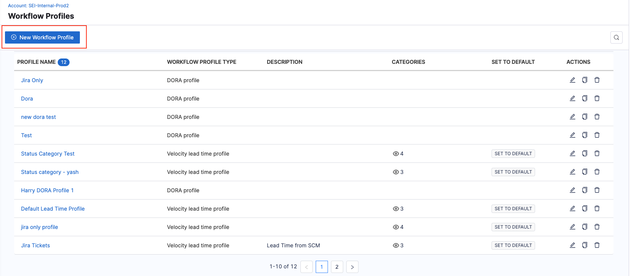Delete the new dora test profile
Image resolution: width=644 pixels, height=276 pixels.
(597, 117)
